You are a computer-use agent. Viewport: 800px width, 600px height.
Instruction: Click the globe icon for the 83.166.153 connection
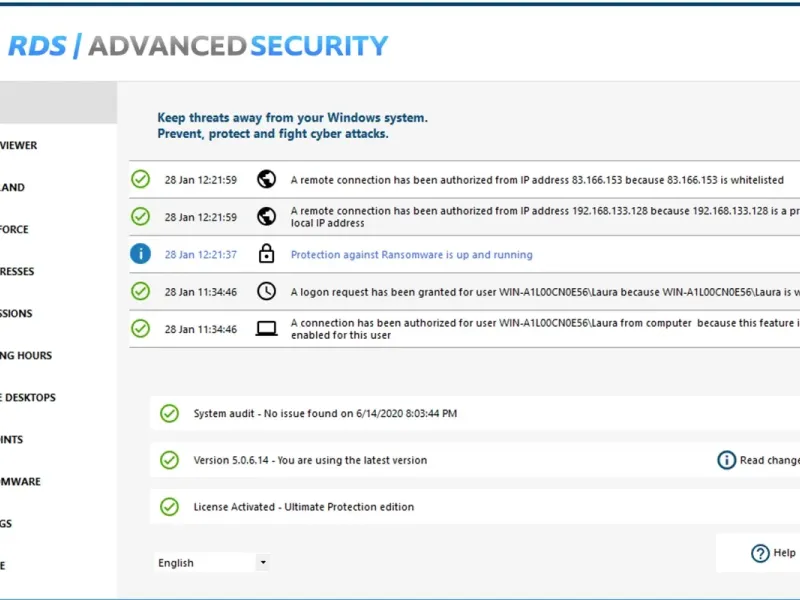pyautogui.click(x=266, y=179)
